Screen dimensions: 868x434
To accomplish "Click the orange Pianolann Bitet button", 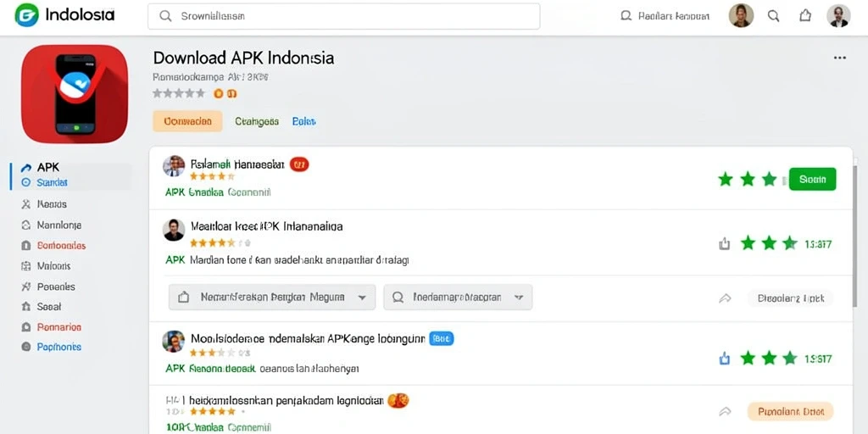I will pyautogui.click(x=791, y=411).
